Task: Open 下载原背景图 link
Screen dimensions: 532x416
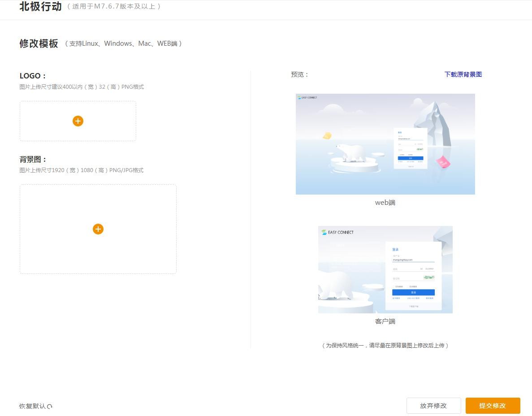Action: (x=463, y=74)
